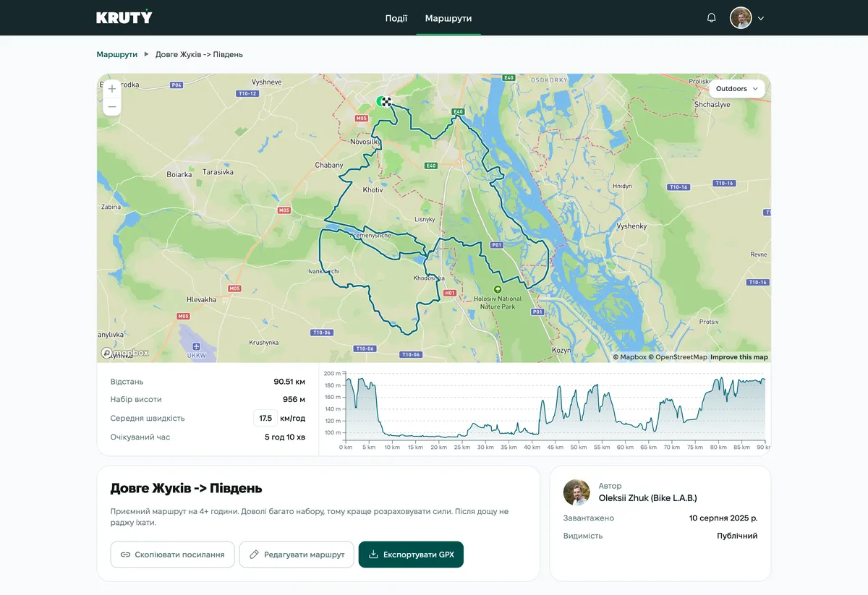Click author Oleksii Zhuk's avatar photo
868x595 pixels.
click(x=576, y=492)
